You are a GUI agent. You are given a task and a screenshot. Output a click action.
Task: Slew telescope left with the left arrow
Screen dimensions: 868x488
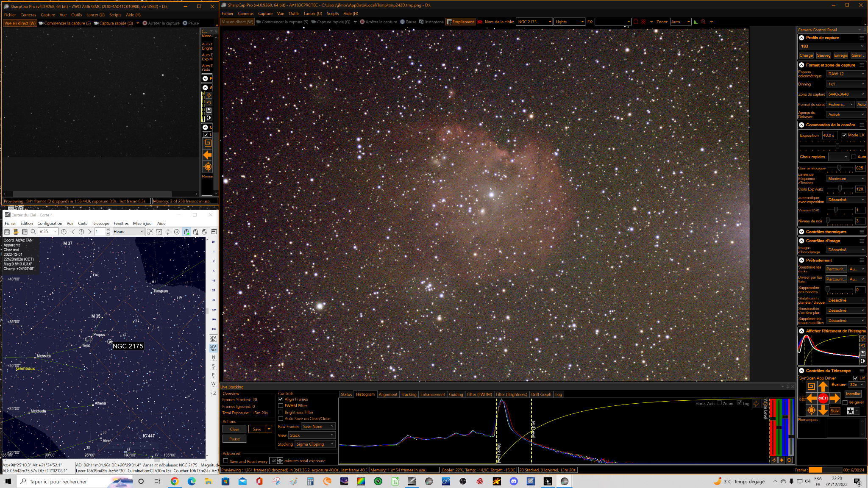pos(811,398)
